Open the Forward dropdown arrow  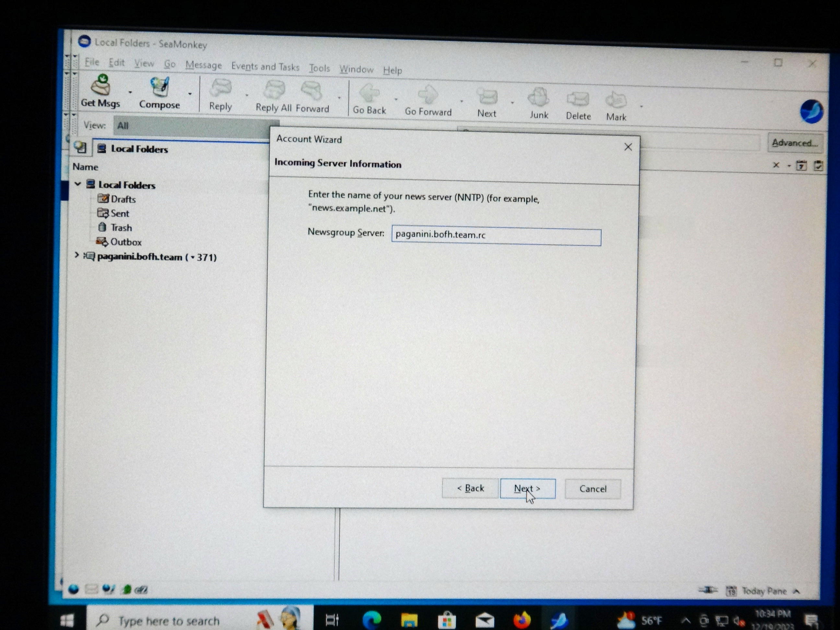[x=339, y=98]
